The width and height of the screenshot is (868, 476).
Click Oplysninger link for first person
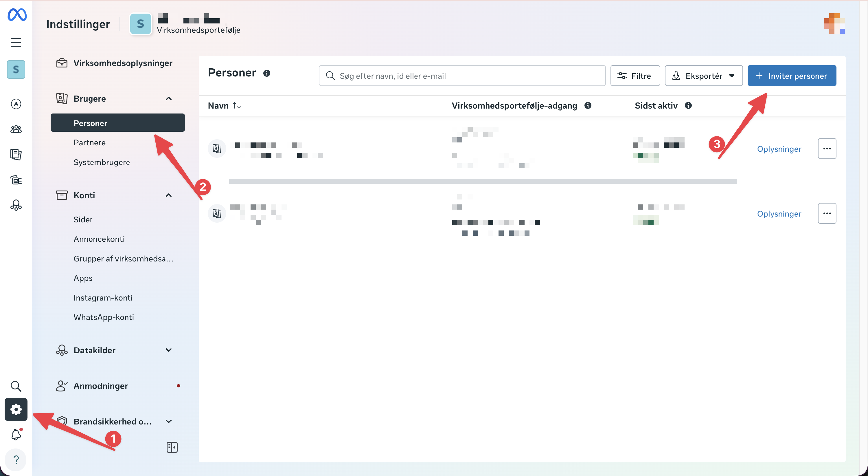point(779,149)
